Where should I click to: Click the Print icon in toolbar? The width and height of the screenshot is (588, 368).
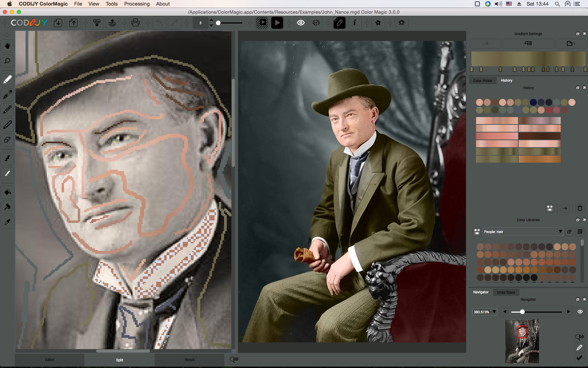click(x=135, y=23)
